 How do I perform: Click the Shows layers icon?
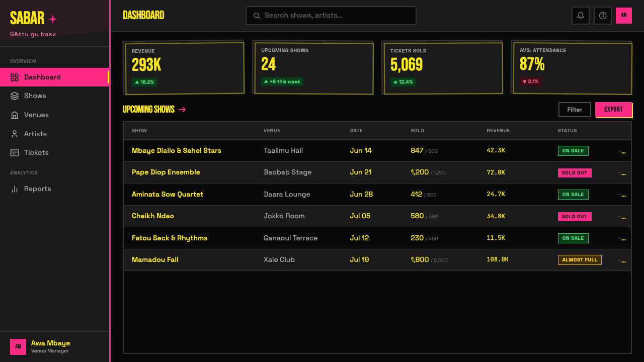point(15,96)
